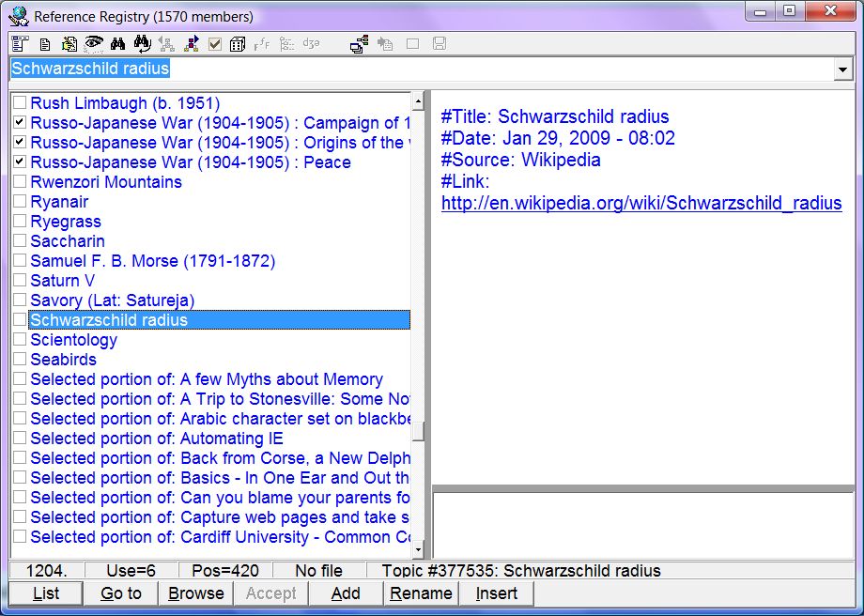Click the checkmark toolbar icon

pos(215,44)
